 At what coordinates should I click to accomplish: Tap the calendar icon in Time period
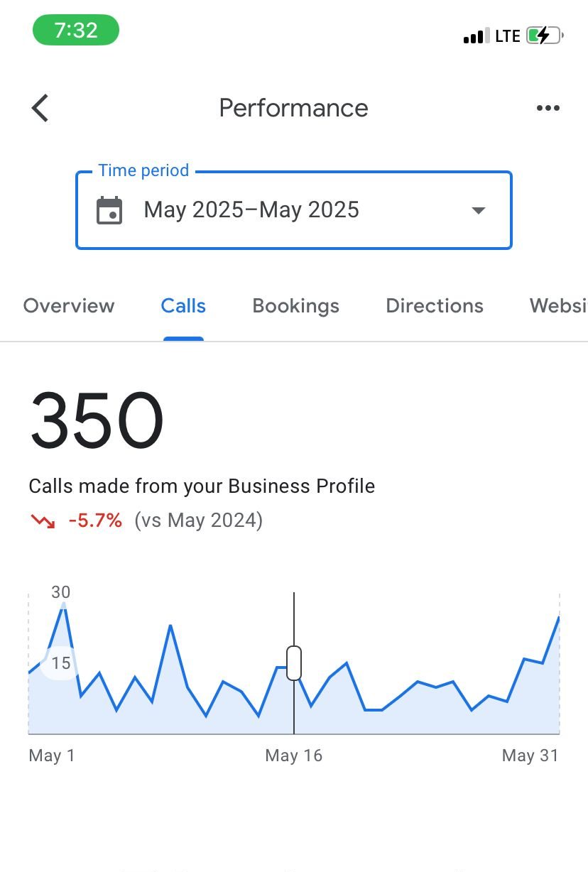(x=109, y=211)
